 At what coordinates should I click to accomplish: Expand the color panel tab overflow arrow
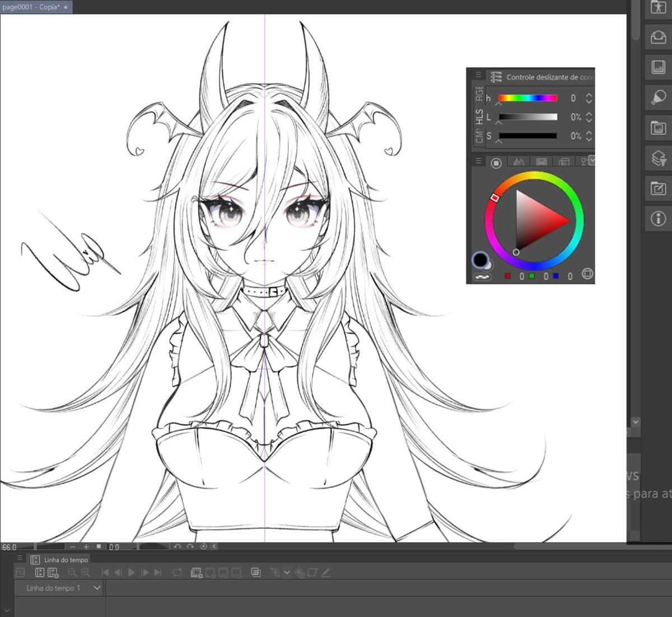click(592, 160)
